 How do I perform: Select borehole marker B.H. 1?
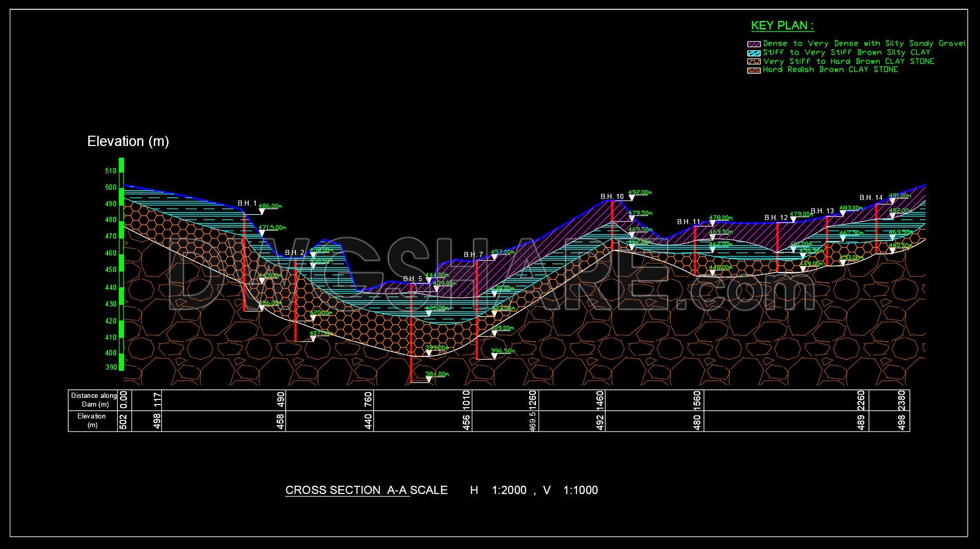pyautogui.click(x=247, y=203)
